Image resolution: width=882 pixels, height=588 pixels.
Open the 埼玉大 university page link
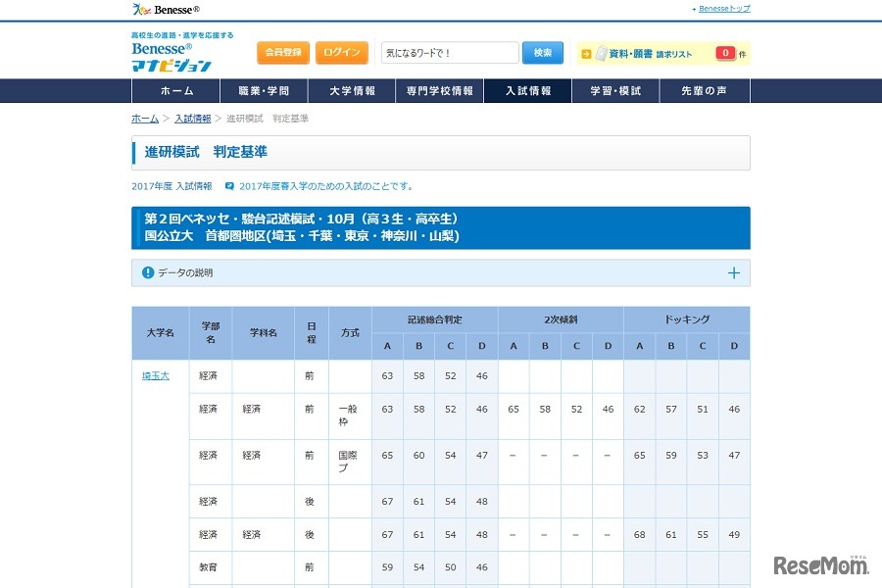pyautogui.click(x=155, y=375)
